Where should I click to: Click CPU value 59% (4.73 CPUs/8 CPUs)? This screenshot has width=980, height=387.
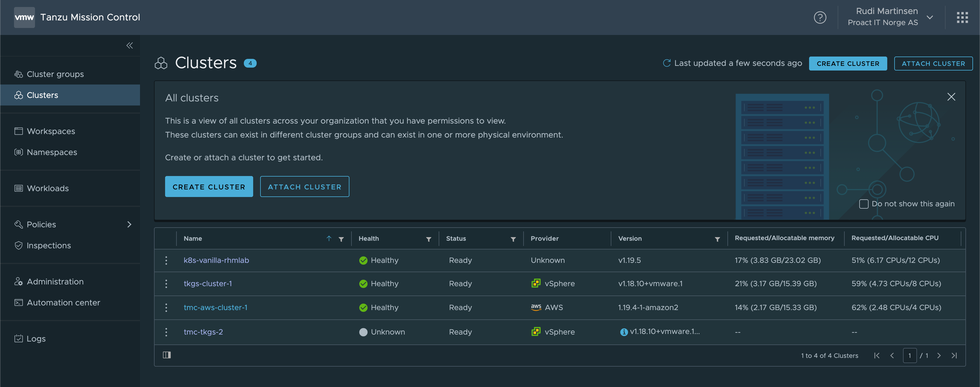click(x=896, y=284)
